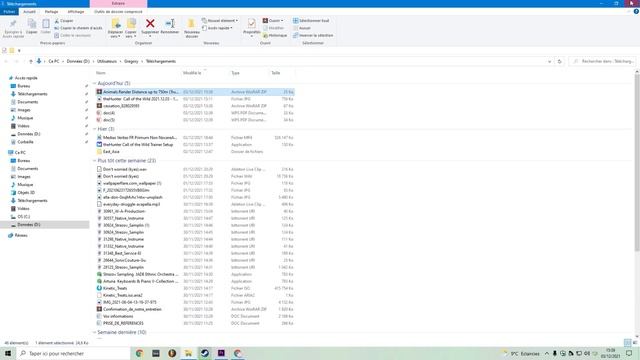Click the Rechercher dans Téléchargements search box
The width and height of the screenshot is (640, 360).
click(x=602, y=61)
